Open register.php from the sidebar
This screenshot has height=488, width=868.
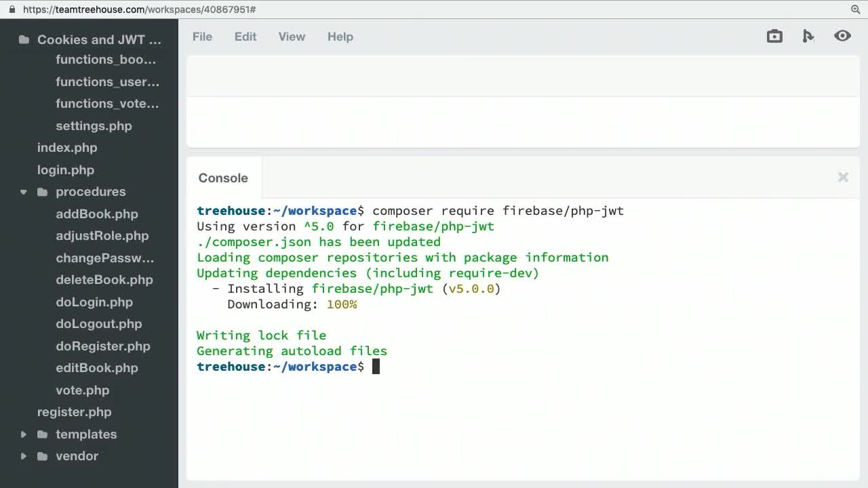[75, 412]
